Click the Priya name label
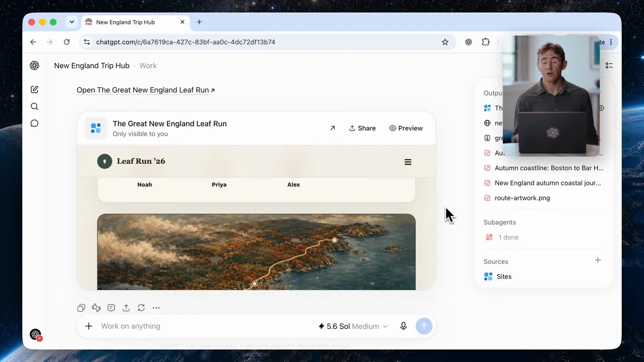The height and width of the screenshot is (362, 644). pos(219,185)
